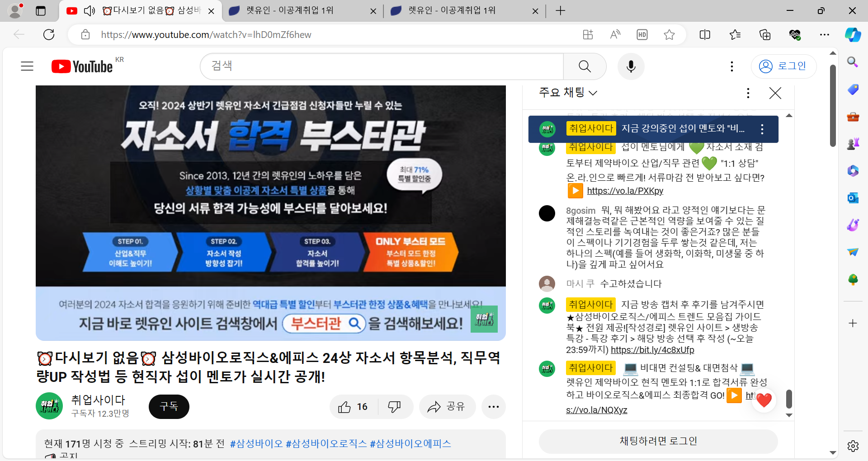Open the https://bit.ly/4c8xUfp chat link
This screenshot has width=868, height=461.
pos(652,350)
